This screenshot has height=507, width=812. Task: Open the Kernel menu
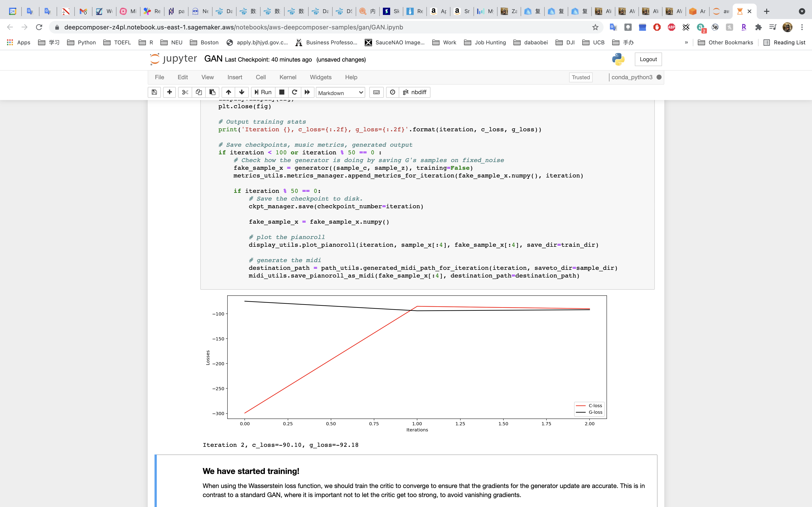point(288,77)
